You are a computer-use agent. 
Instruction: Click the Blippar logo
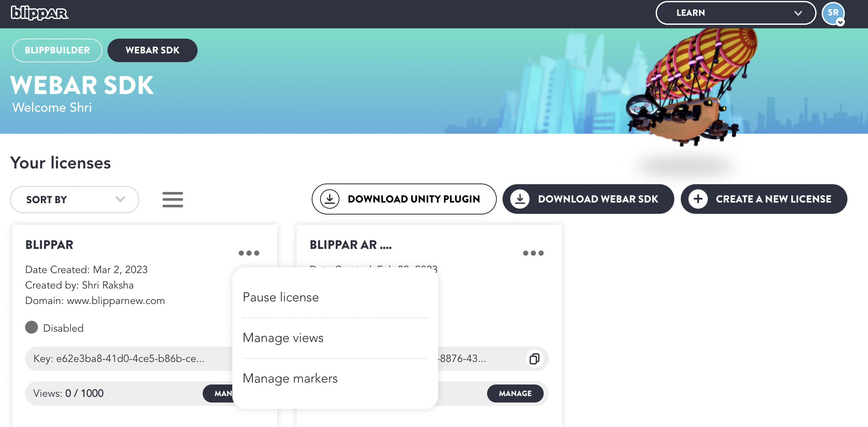pyautogui.click(x=40, y=13)
